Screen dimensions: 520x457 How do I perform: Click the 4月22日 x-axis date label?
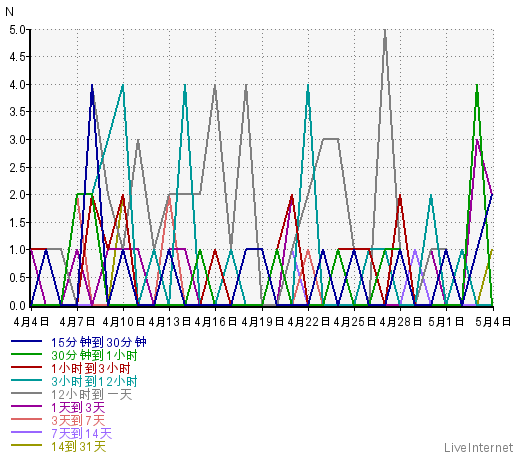tap(308, 322)
